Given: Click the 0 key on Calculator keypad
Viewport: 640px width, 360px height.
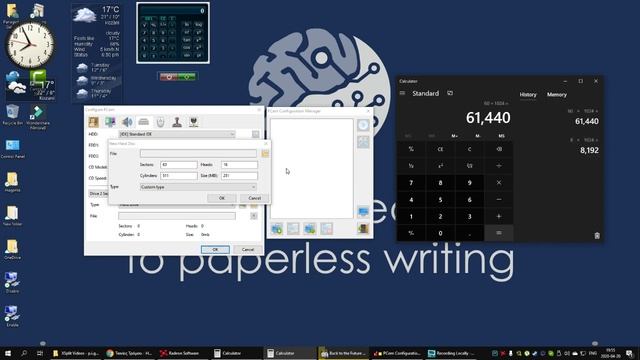Looking at the screenshot, I should [440, 233].
